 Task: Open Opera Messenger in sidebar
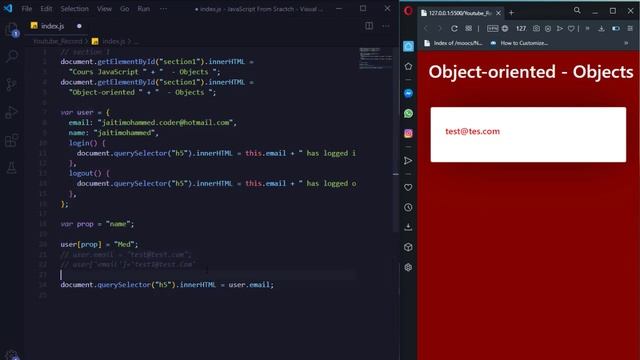pos(408,93)
